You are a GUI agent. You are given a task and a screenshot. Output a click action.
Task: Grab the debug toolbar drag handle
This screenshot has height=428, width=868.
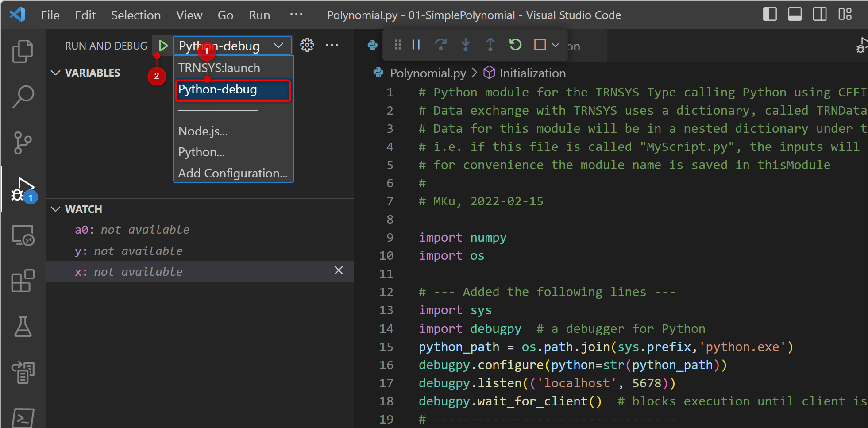pos(397,45)
